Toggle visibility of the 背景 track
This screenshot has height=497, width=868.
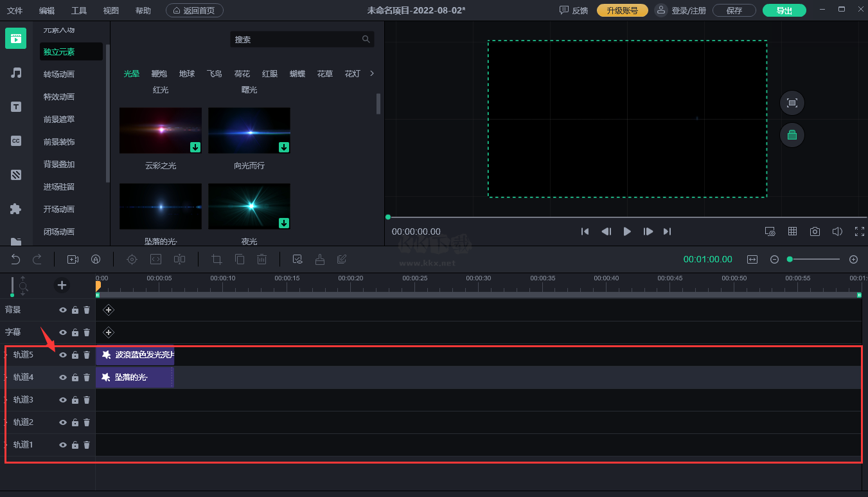(63, 310)
